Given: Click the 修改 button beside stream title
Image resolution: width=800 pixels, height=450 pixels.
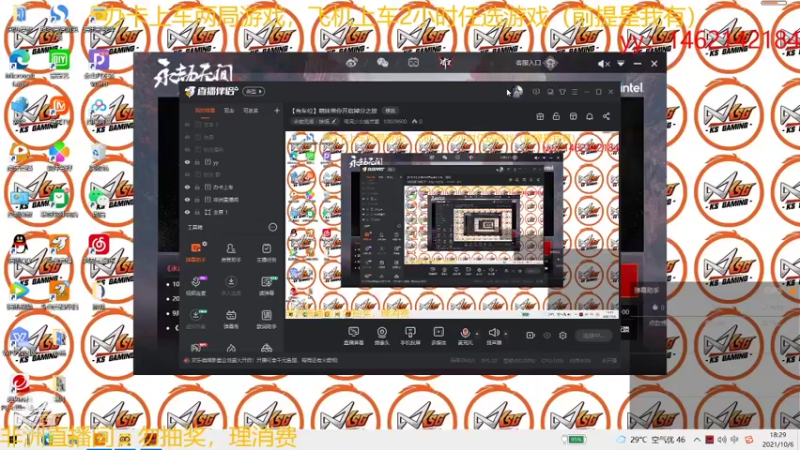Looking at the screenshot, I should pyautogui.click(x=390, y=111).
